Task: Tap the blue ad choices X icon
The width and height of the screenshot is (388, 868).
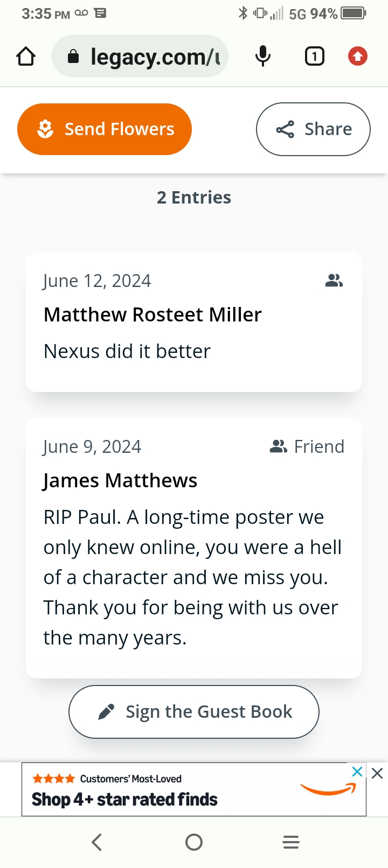Action: pyautogui.click(x=357, y=772)
